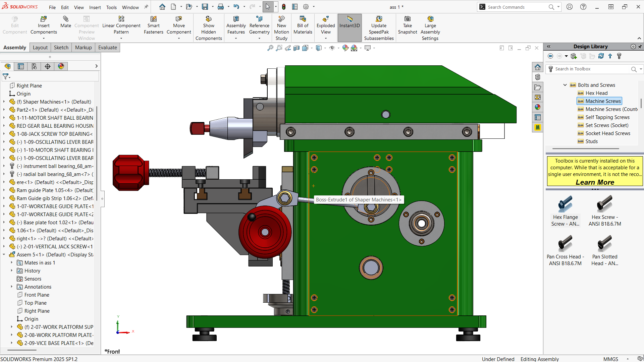This screenshot has height=362, width=644.
Task: Open Custom Properties tab in task pane
Action: pyautogui.click(x=538, y=117)
